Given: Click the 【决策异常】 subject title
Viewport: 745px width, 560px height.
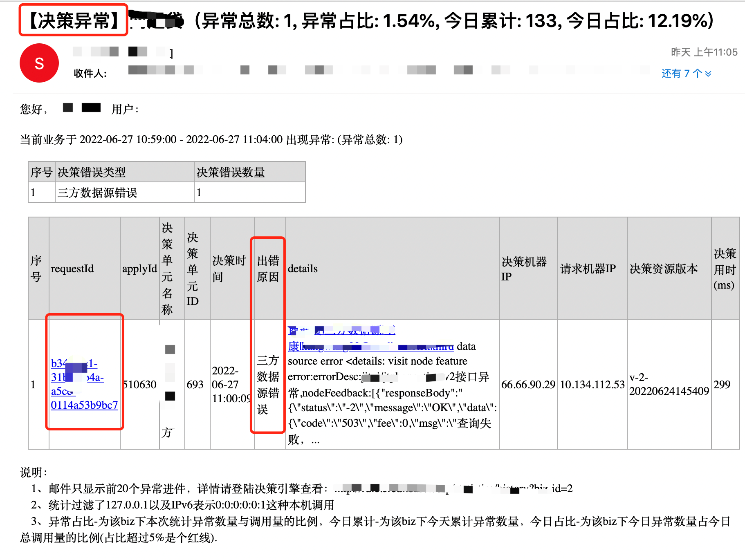Looking at the screenshot, I should [x=74, y=20].
